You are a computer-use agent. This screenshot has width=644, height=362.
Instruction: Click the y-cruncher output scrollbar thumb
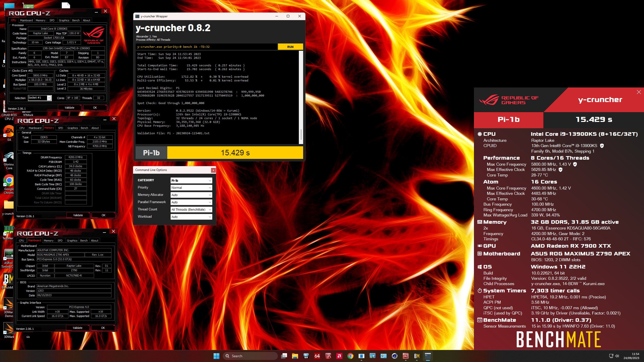click(301, 134)
